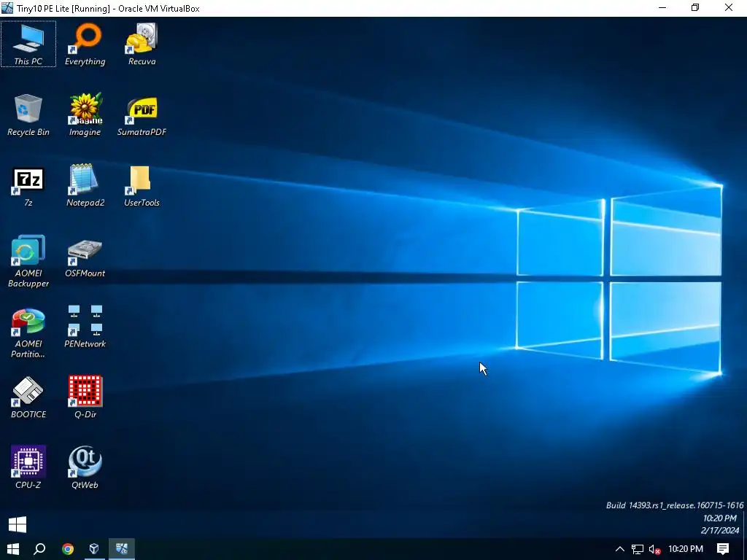This screenshot has width=747, height=560.
Task: Open VirtualBox Manager from the taskbar
Action: 94,549
